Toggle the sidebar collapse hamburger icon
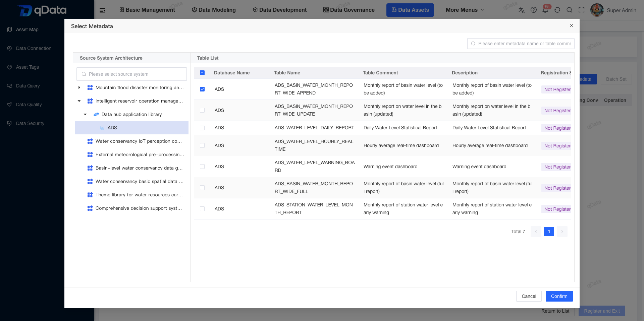The width and height of the screenshot is (644, 321). [102, 10]
